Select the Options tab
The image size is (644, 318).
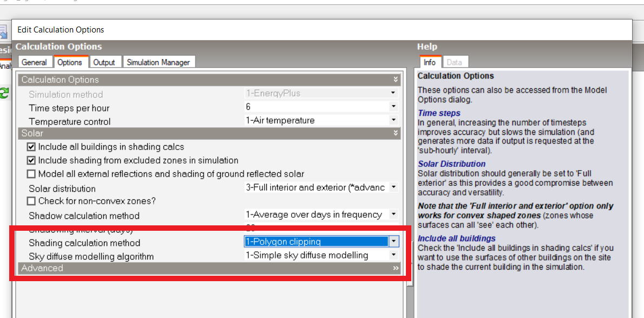(x=70, y=62)
